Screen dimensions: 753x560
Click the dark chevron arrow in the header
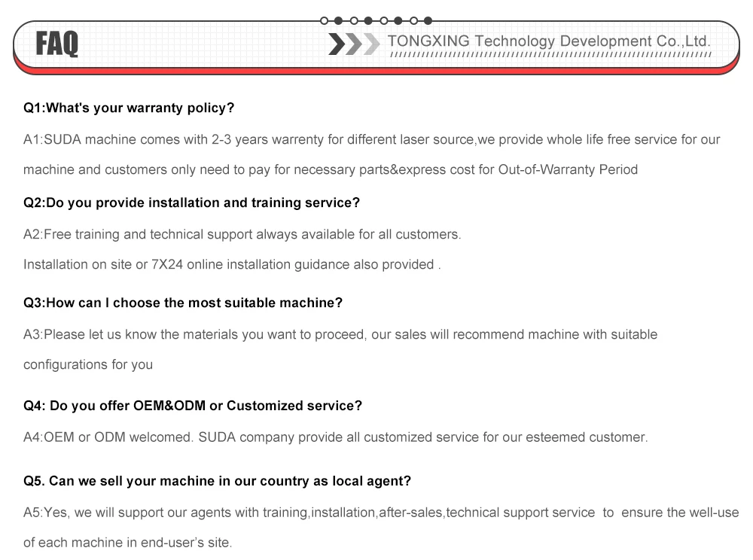(x=337, y=44)
